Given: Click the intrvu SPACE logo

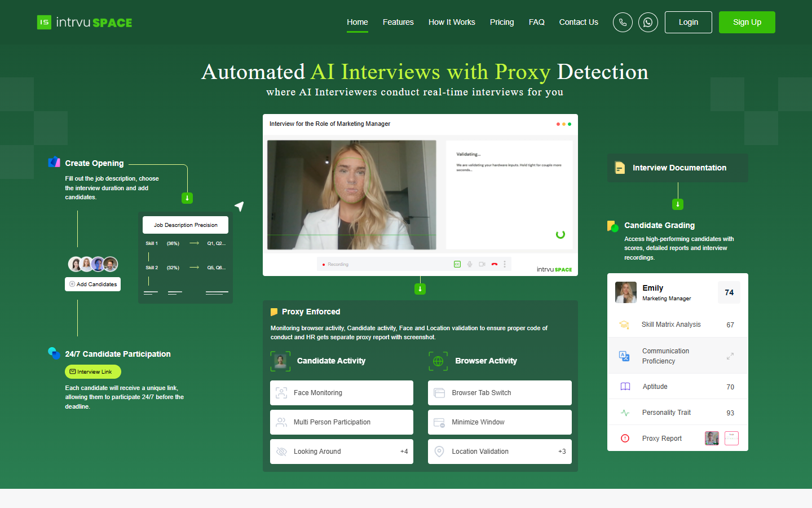Looking at the screenshot, I should [x=85, y=23].
